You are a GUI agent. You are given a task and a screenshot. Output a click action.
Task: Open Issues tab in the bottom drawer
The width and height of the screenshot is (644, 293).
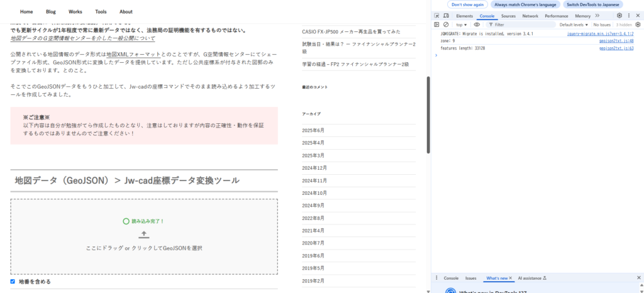click(x=470, y=278)
